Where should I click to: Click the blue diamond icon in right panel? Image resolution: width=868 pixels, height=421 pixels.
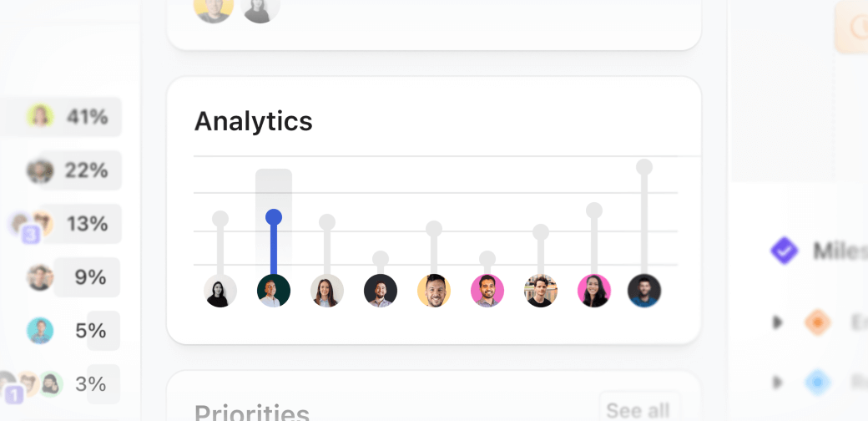click(817, 383)
